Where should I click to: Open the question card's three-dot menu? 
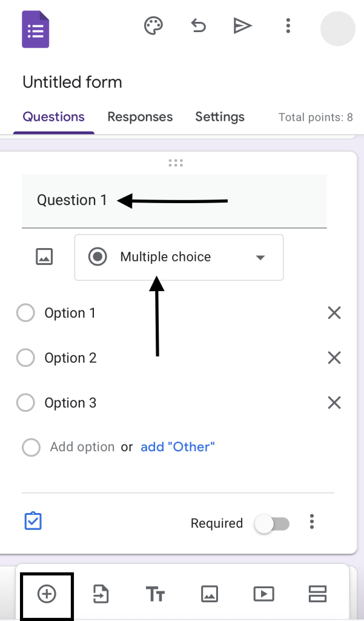coord(312,522)
